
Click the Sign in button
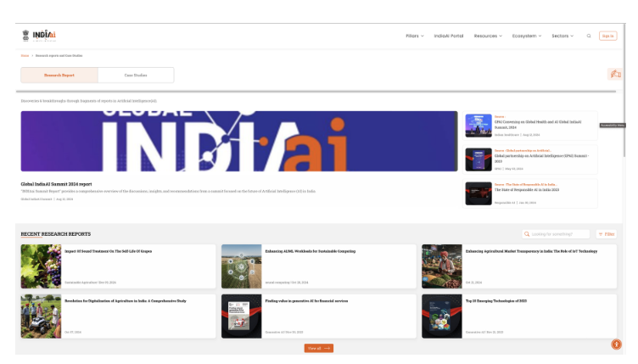(x=607, y=36)
